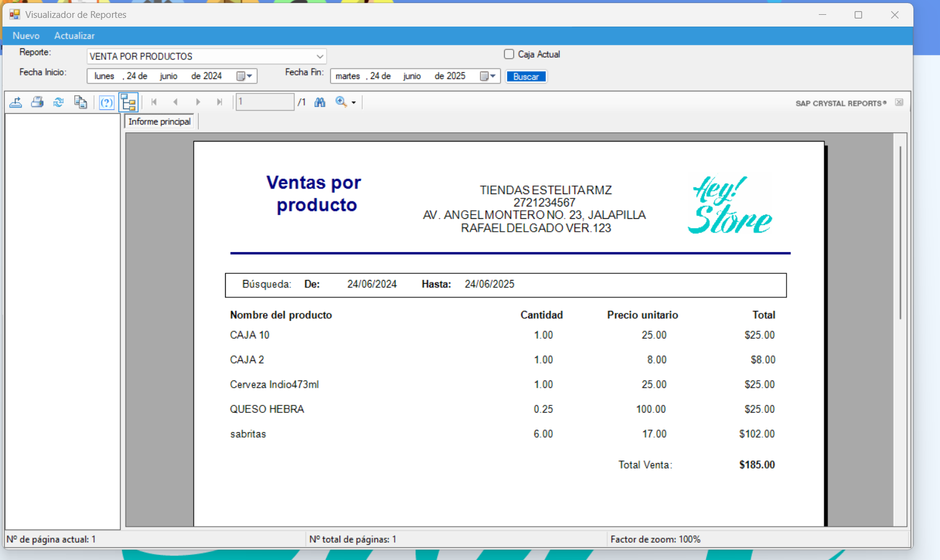Go to the next report page
Screen dimensions: 940x560
(x=198, y=102)
